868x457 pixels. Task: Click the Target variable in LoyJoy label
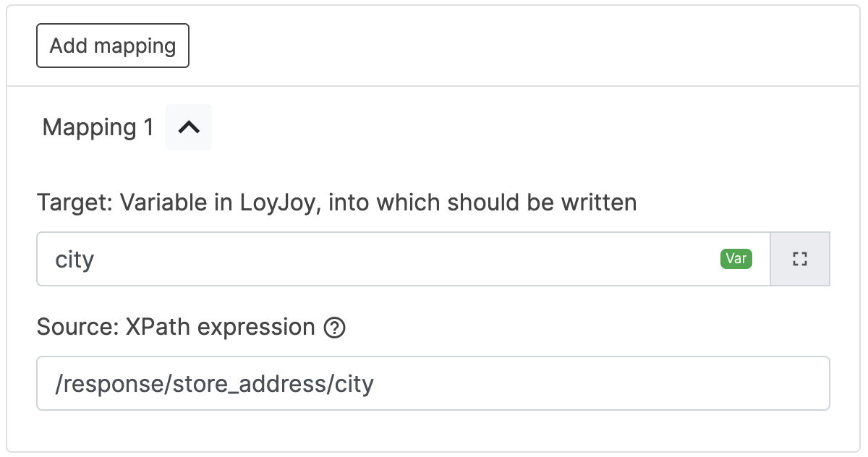point(336,202)
